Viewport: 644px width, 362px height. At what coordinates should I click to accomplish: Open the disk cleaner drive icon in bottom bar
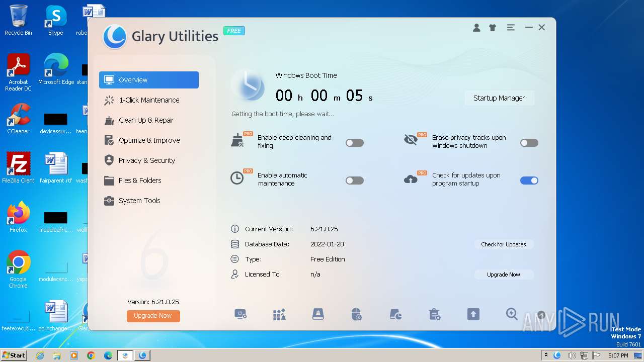pos(318,315)
